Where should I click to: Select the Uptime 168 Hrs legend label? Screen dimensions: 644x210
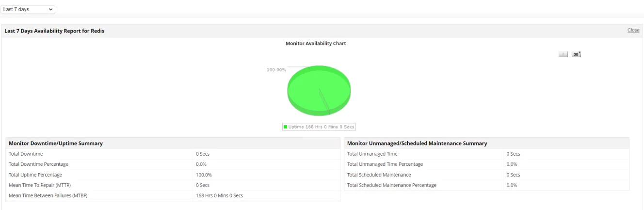click(322, 127)
